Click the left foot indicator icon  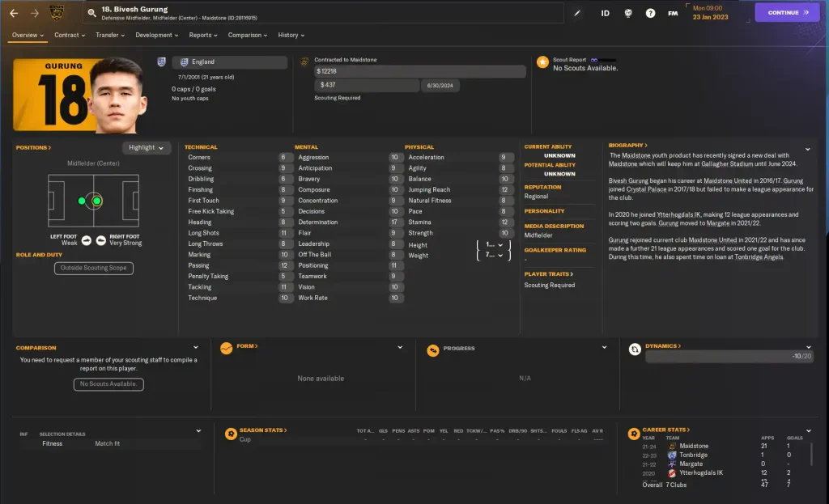coord(86,241)
